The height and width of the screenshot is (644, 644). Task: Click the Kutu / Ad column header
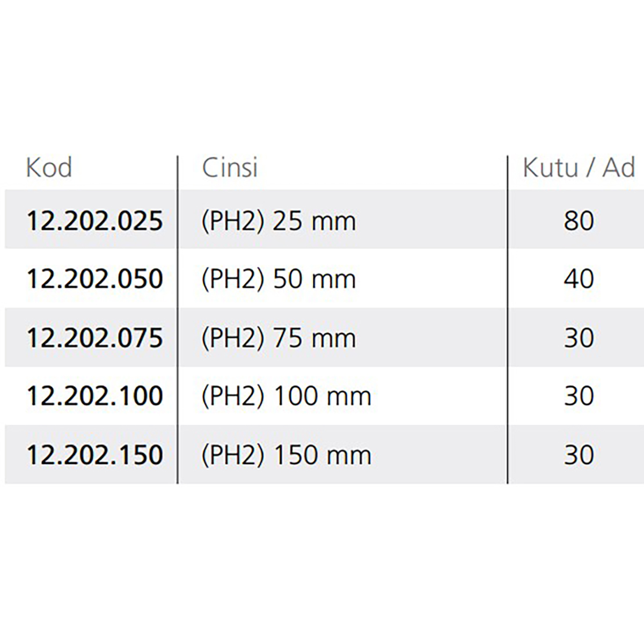coord(579,168)
